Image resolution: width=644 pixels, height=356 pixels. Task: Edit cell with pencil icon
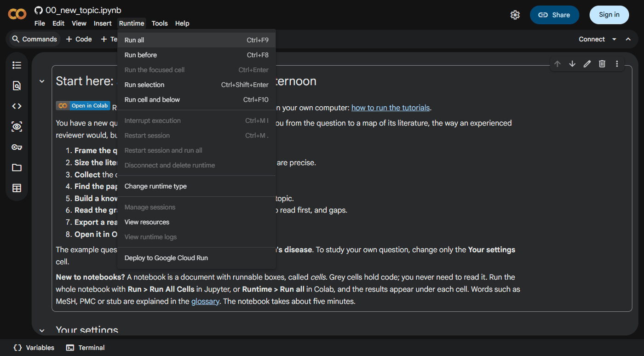click(x=587, y=64)
